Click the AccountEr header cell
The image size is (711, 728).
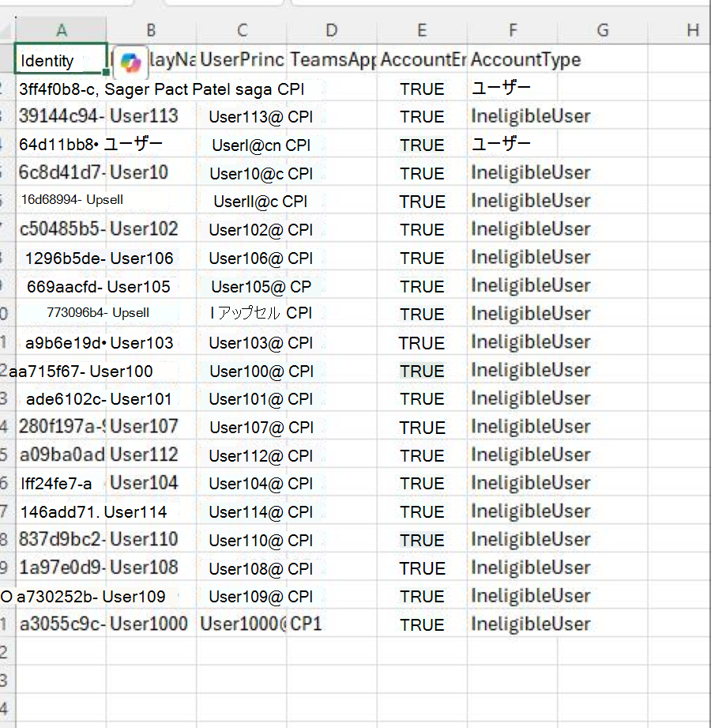click(x=422, y=59)
